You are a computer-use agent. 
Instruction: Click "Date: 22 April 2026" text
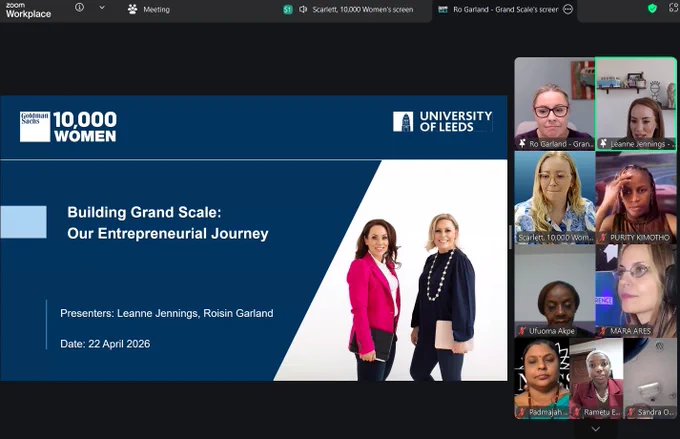[x=105, y=344]
